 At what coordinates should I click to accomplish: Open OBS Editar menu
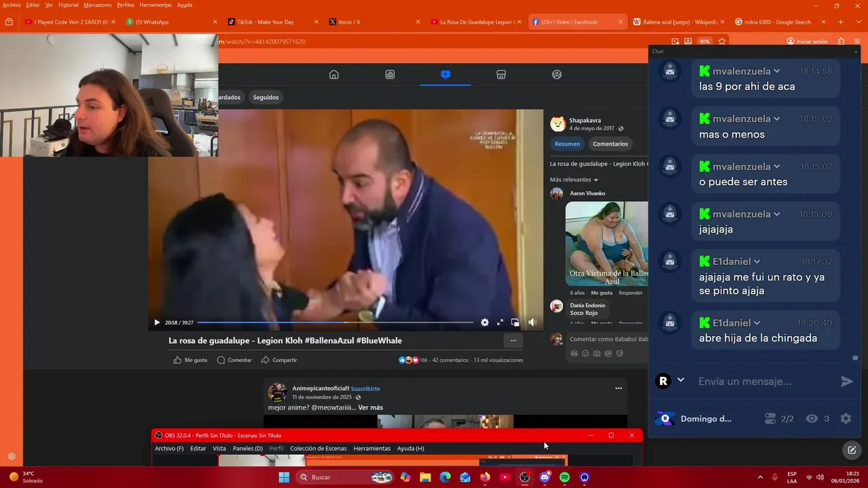pos(198,448)
